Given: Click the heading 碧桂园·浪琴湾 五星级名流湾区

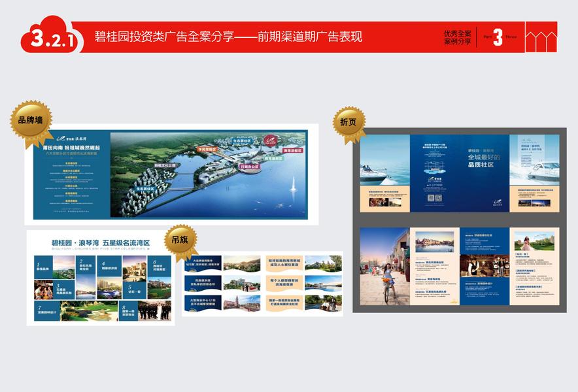Looking at the screenshot, I should point(101,243).
